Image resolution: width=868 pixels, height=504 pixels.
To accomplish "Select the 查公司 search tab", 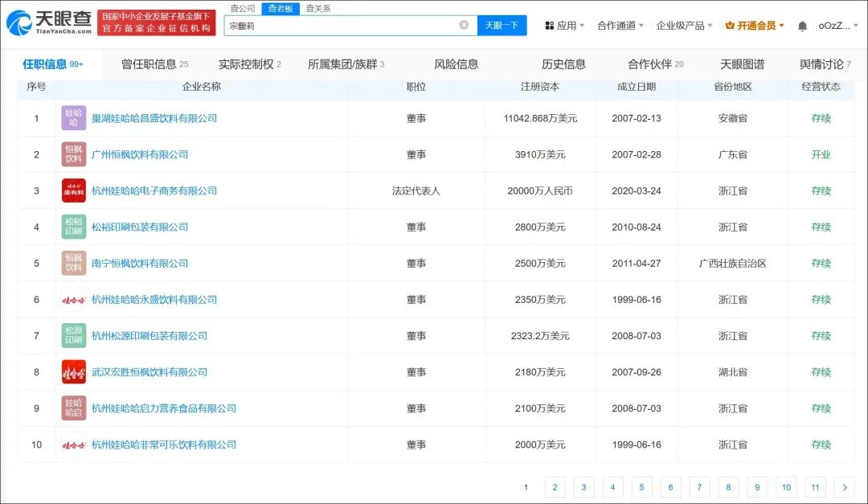I will [x=242, y=9].
